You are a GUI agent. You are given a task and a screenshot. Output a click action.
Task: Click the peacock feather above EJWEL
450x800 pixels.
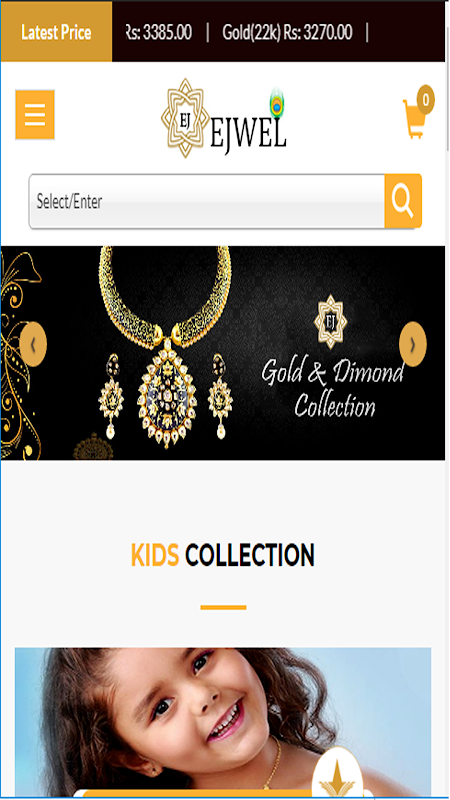(x=277, y=103)
